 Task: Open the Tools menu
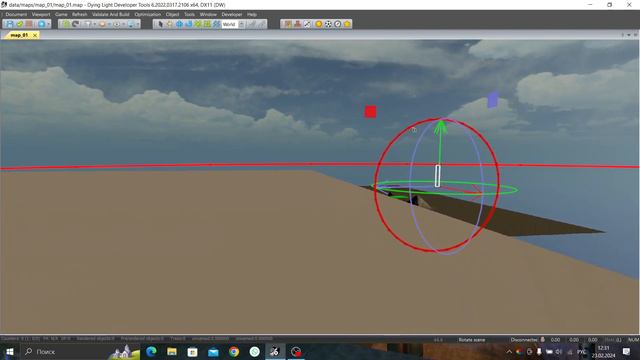[x=189, y=14]
